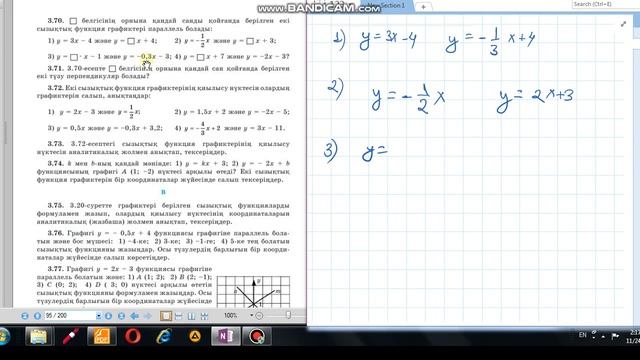Open the New Section 1 tab in OneNote
This screenshot has height=360, width=640.
coord(386,6)
